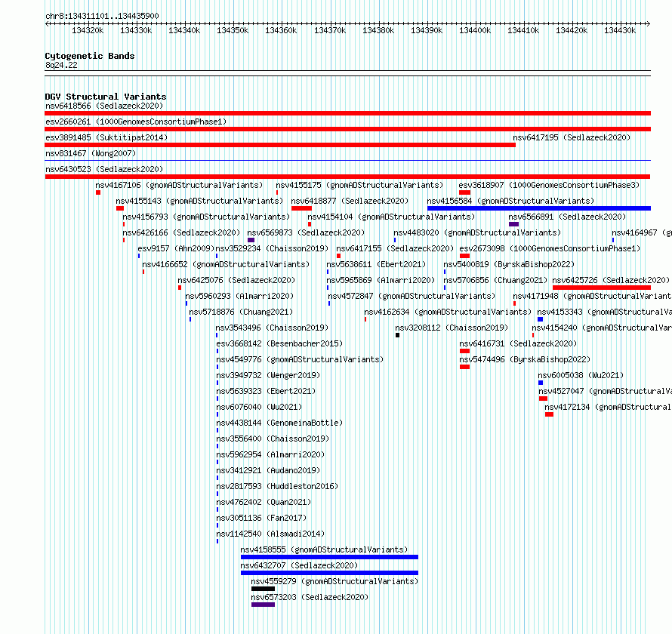Screen dimensions: 672x634
Task: Open nsv6416731 (Sedlazeck2020) label
Action: pyautogui.click(x=518, y=343)
